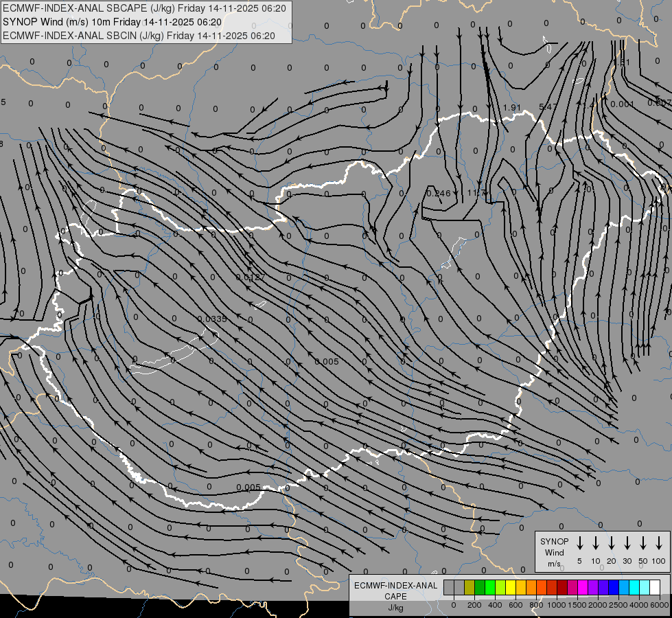This screenshot has height=618, width=672.
Task: Choose the purple violet CAPE swatch
Action: [x=593, y=588]
